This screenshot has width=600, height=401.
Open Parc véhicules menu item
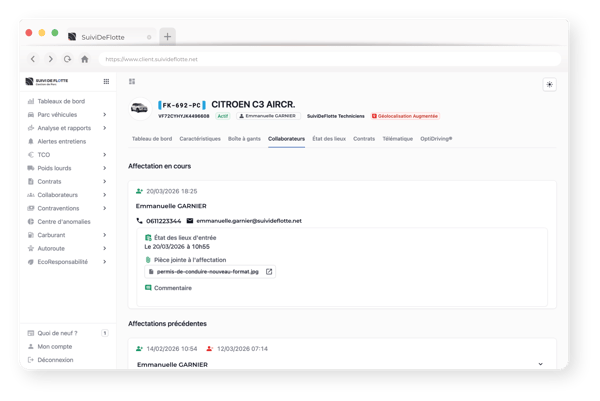click(x=57, y=115)
